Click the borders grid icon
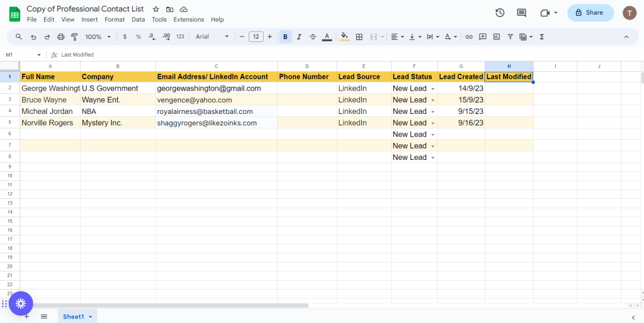The height and width of the screenshot is (323, 644). [359, 37]
